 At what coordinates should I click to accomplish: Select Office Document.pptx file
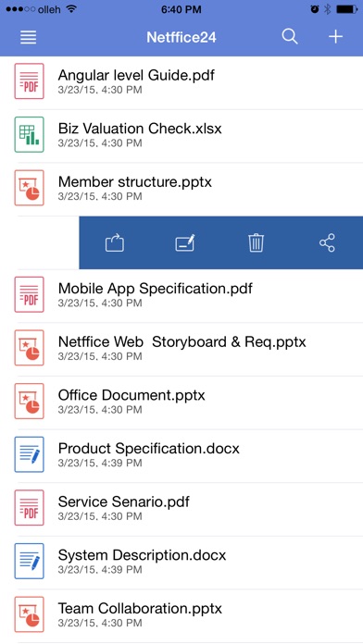pos(181,402)
